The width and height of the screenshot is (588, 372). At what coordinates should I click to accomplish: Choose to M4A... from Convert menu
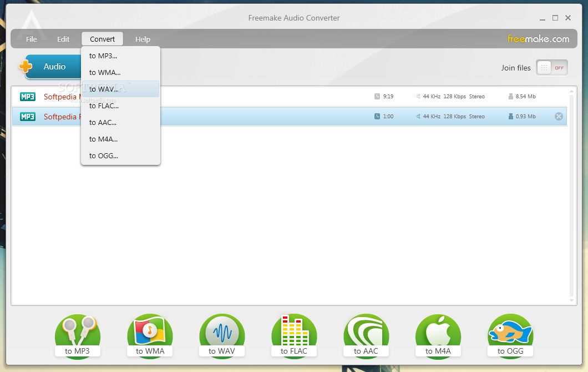point(120,139)
